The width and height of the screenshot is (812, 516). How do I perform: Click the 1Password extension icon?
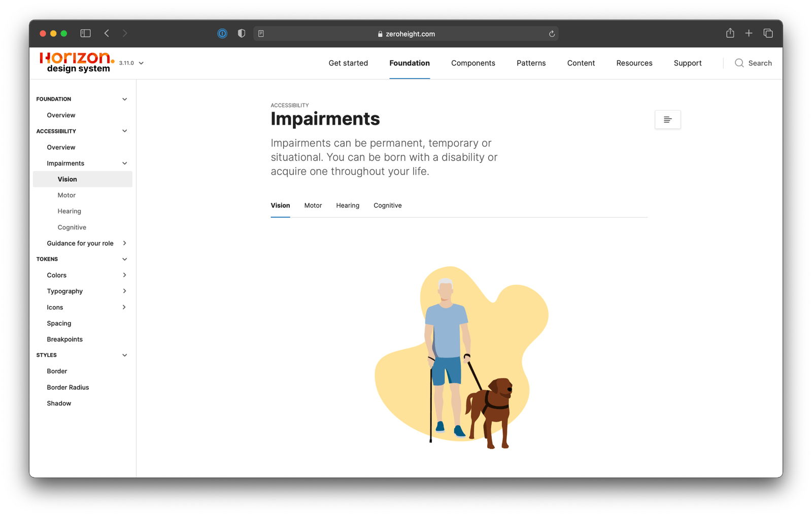pos(222,33)
